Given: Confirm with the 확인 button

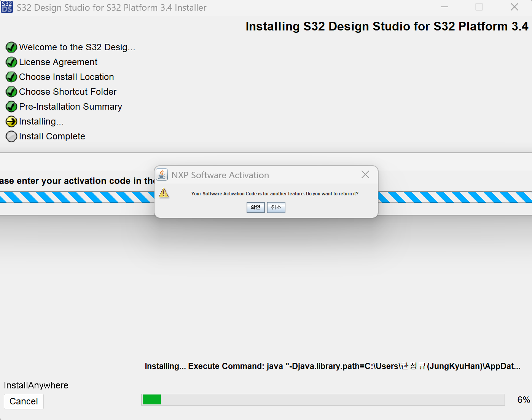Looking at the screenshot, I should pyautogui.click(x=256, y=208).
